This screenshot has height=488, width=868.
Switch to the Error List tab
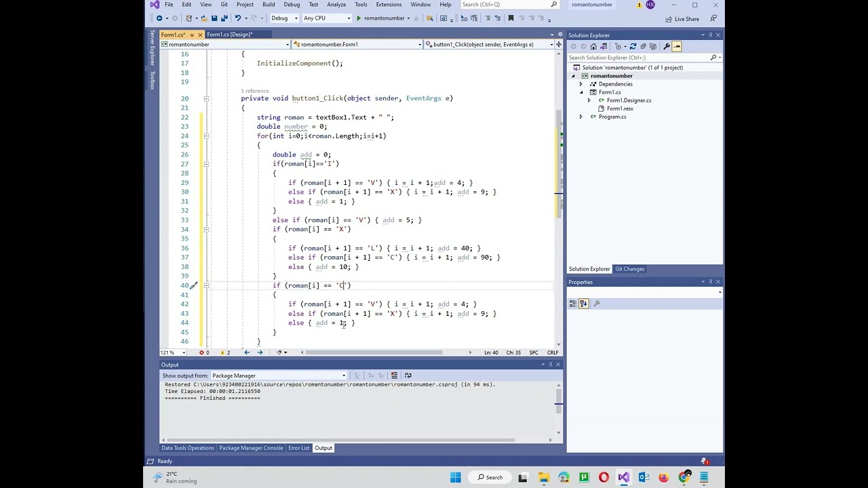click(298, 448)
